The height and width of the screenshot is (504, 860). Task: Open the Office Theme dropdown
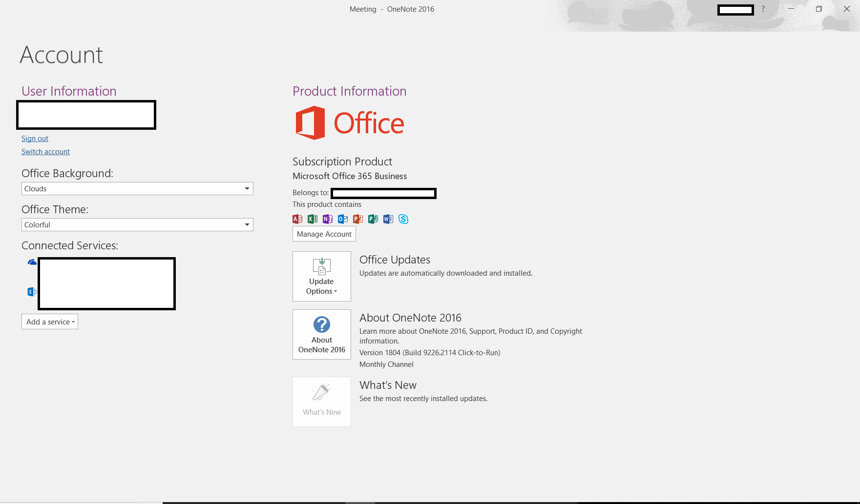[x=137, y=225]
